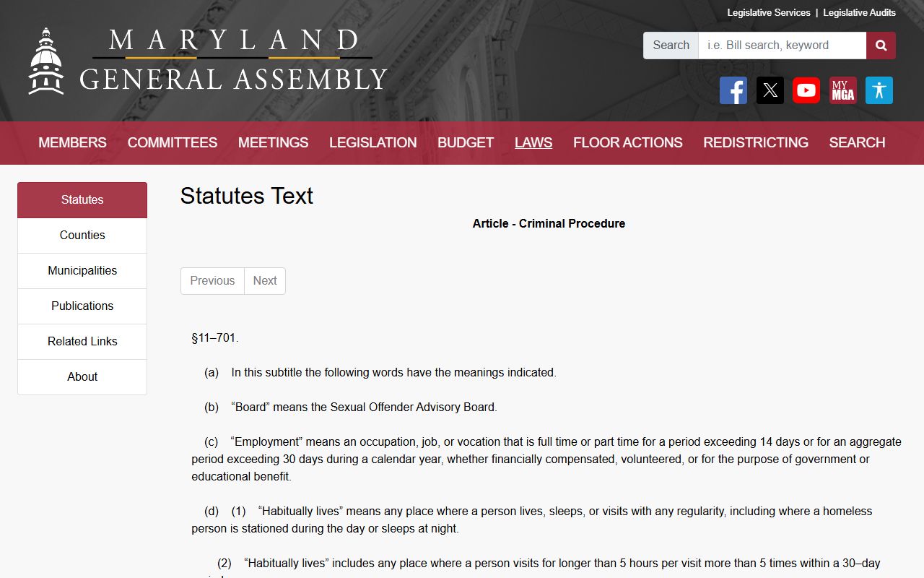924x578 pixels.
Task: Select Publications in the sidebar
Action: 82,306
